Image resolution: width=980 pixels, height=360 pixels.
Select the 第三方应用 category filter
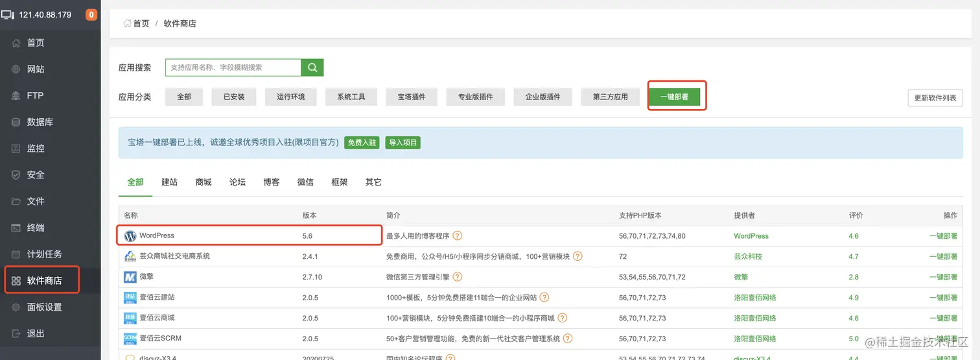(x=611, y=97)
